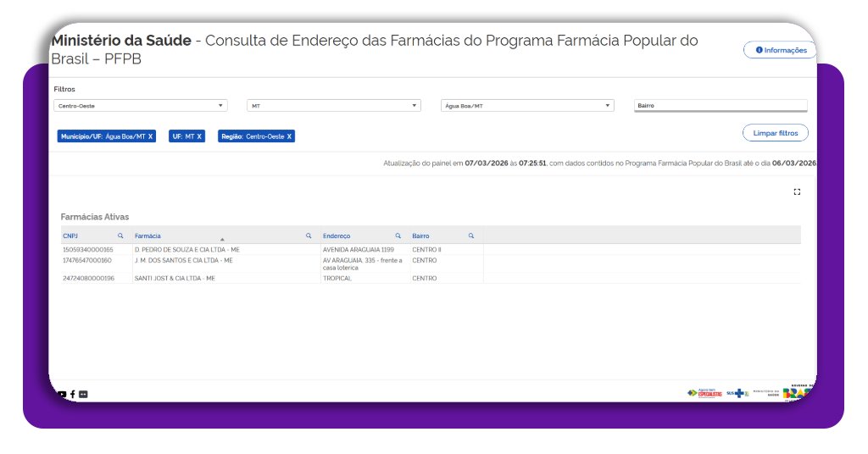868x454 pixels.
Task: Sort by the Farmácia column header
Action: pyautogui.click(x=147, y=236)
